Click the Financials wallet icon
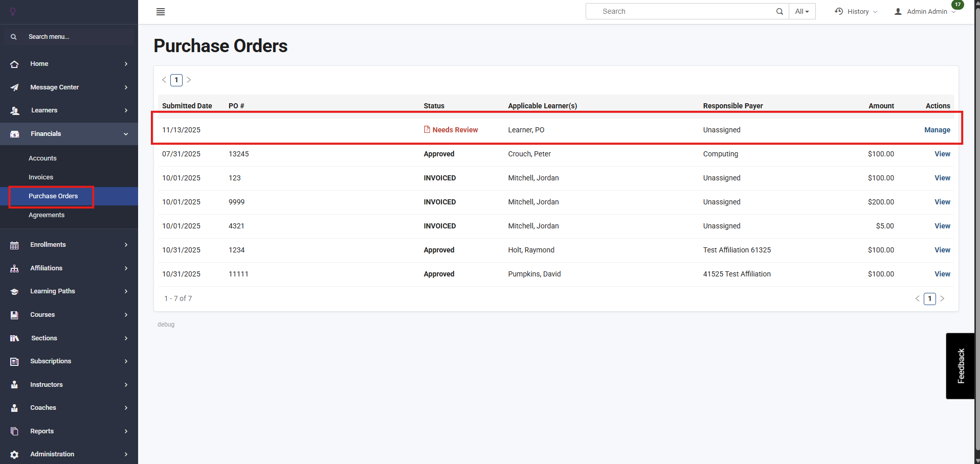 (15, 134)
